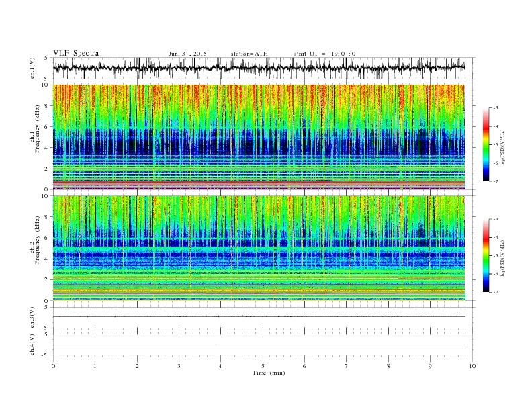
Task: Click the "-3" tick on ch.1 colorbar
Action: click(x=496, y=108)
